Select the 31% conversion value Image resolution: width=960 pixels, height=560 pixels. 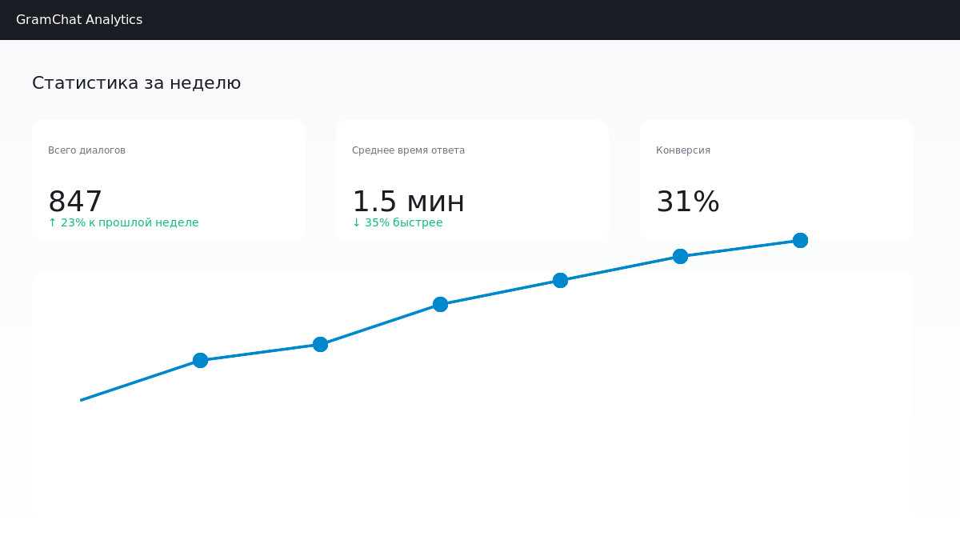[687, 202]
